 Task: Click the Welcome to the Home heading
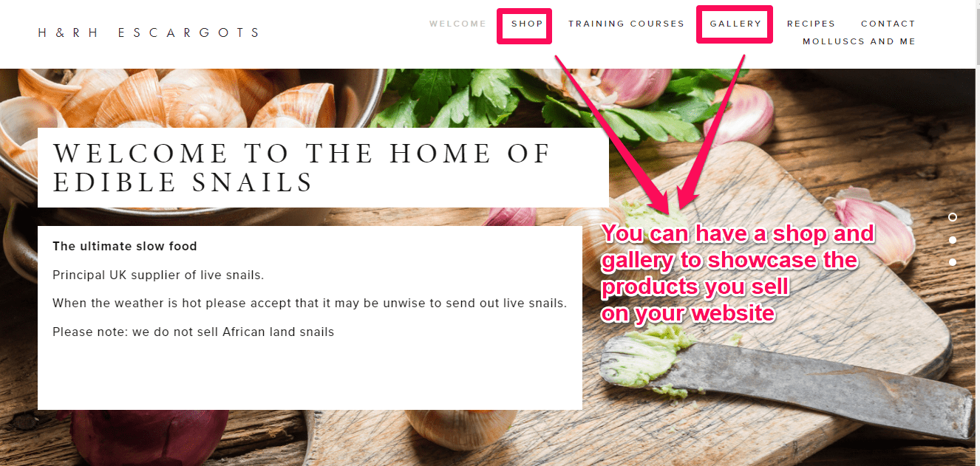[302, 168]
